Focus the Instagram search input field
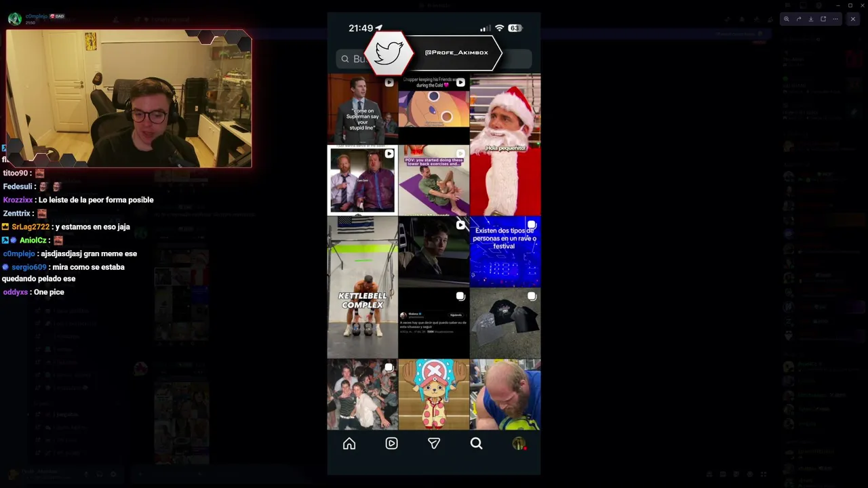This screenshot has width=868, height=488. (433, 59)
